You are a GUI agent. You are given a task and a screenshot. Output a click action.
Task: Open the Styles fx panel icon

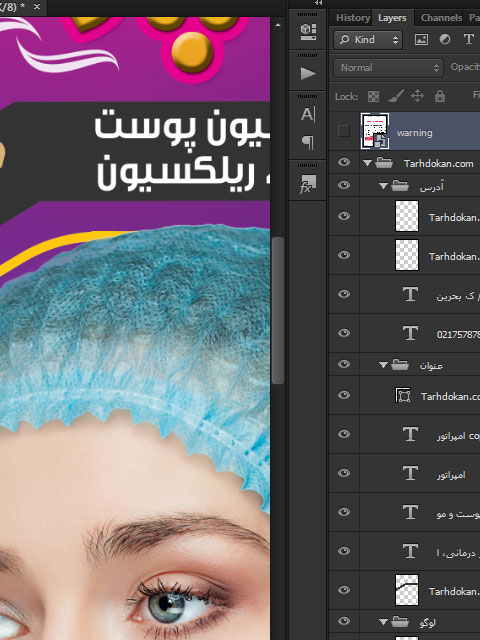click(x=308, y=184)
